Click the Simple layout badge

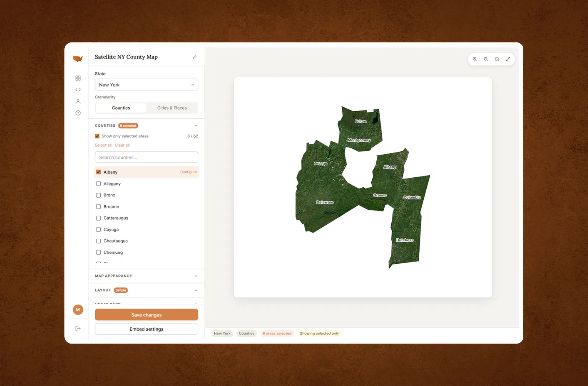[x=121, y=290]
